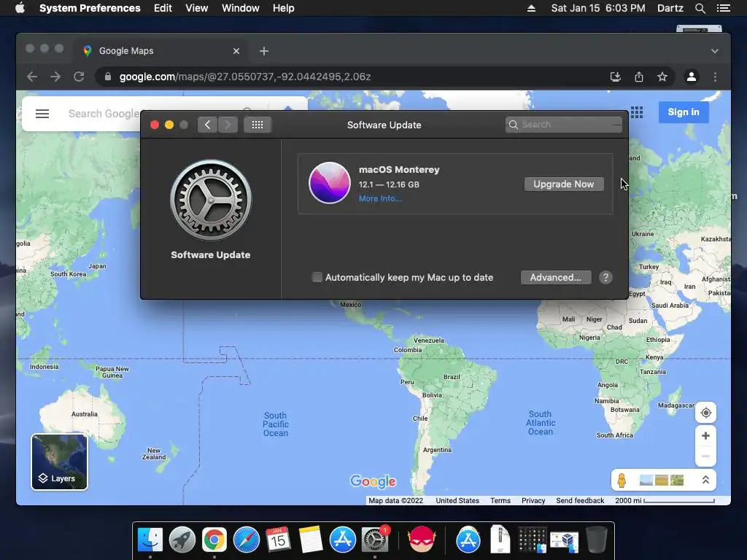The height and width of the screenshot is (560, 747).
Task: Open the Edit menu
Action: coord(163,8)
